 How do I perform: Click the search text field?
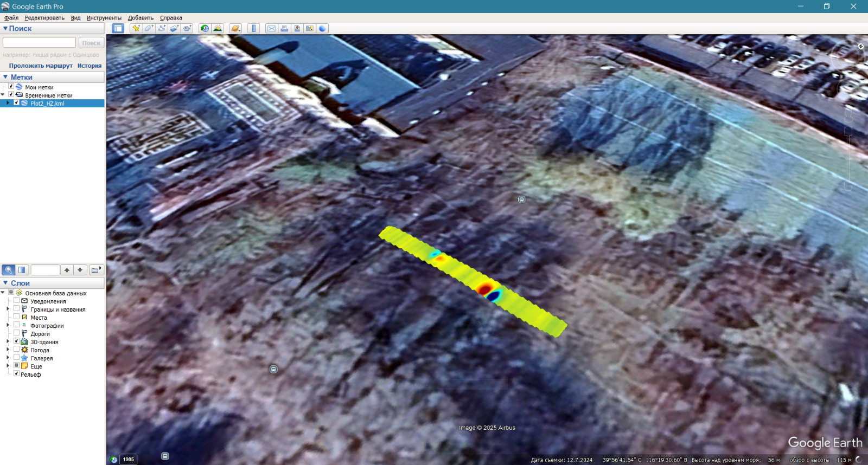pos(39,42)
